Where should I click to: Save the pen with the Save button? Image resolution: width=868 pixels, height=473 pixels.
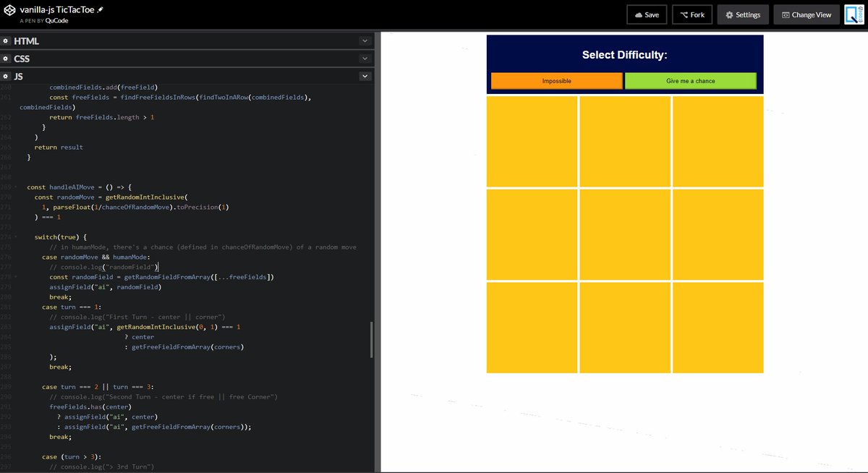[x=647, y=14]
